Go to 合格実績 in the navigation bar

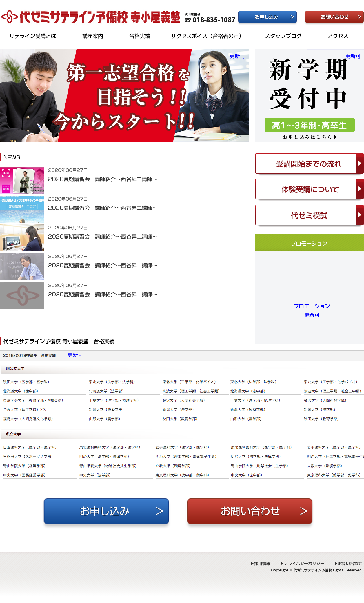coord(140,36)
